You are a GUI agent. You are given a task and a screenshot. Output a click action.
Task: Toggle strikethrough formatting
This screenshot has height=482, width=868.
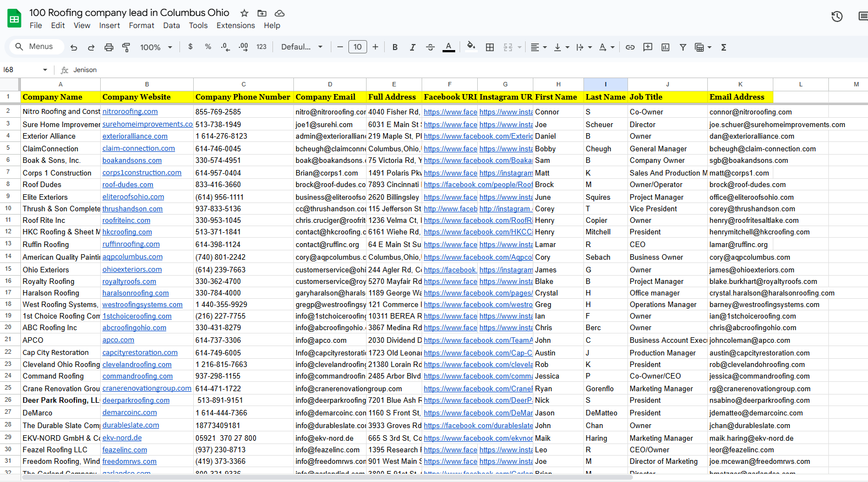click(x=430, y=47)
